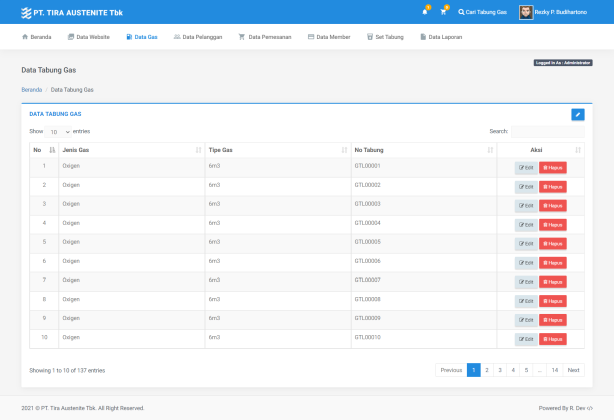Open the entries-per-page dropdown
This screenshot has height=420, width=614.
click(59, 131)
